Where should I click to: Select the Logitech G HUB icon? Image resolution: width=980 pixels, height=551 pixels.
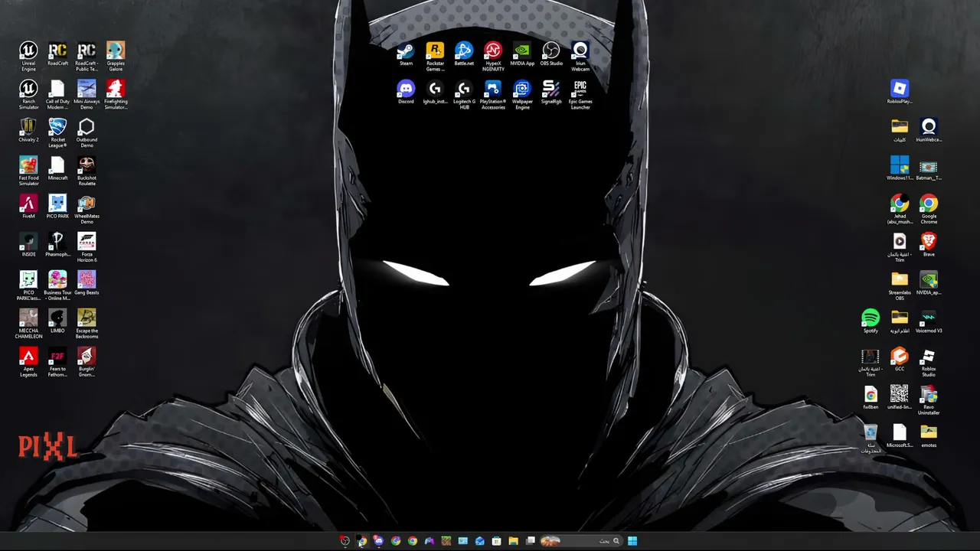(464, 95)
